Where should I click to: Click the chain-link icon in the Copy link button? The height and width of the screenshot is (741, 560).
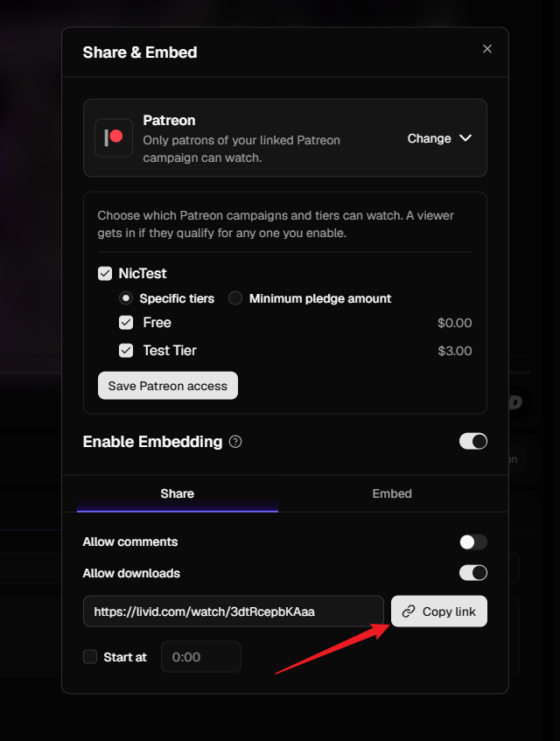coord(409,612)
